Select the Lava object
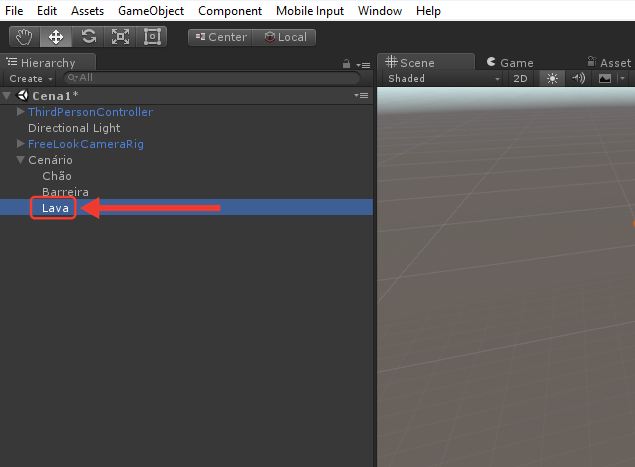The height and width of the screenshot is (467, 635). point(55,208)
